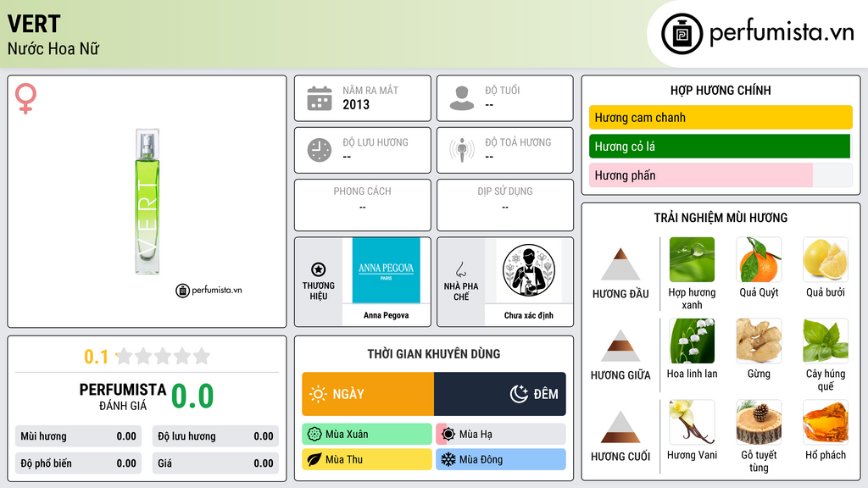
Task: Click the flower icon next to Mùa Xuân
Action: (x=314, y=435)
